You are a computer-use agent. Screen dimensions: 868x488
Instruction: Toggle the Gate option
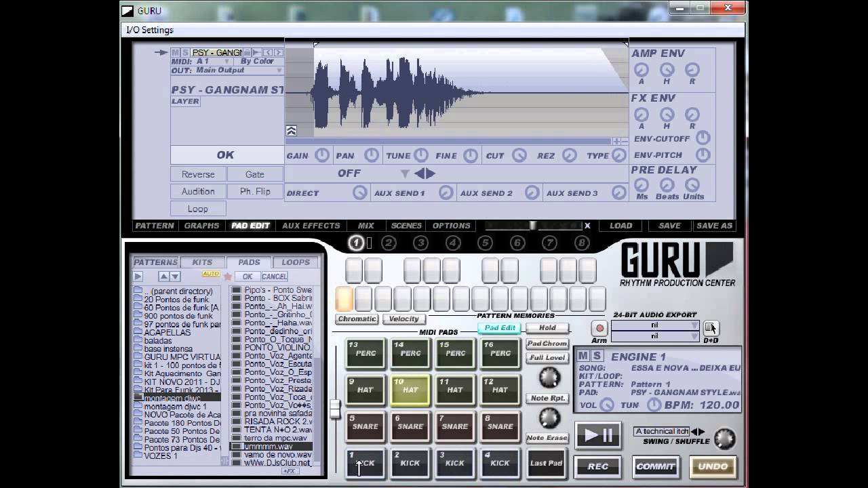point(255,174)
